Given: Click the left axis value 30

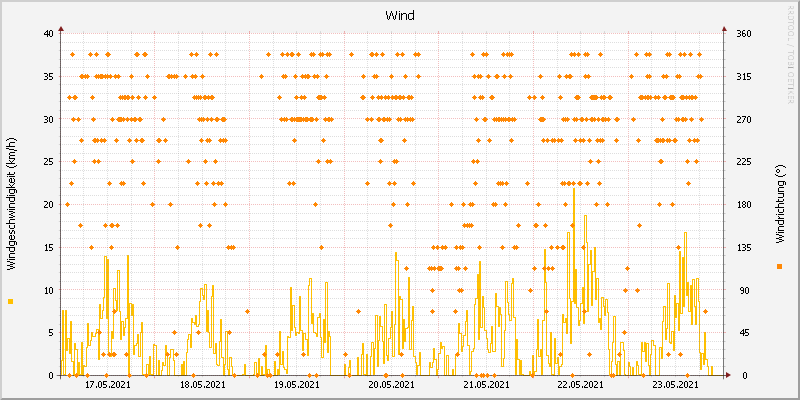Looking at the screenshot, I should click(x=48, y=119).
